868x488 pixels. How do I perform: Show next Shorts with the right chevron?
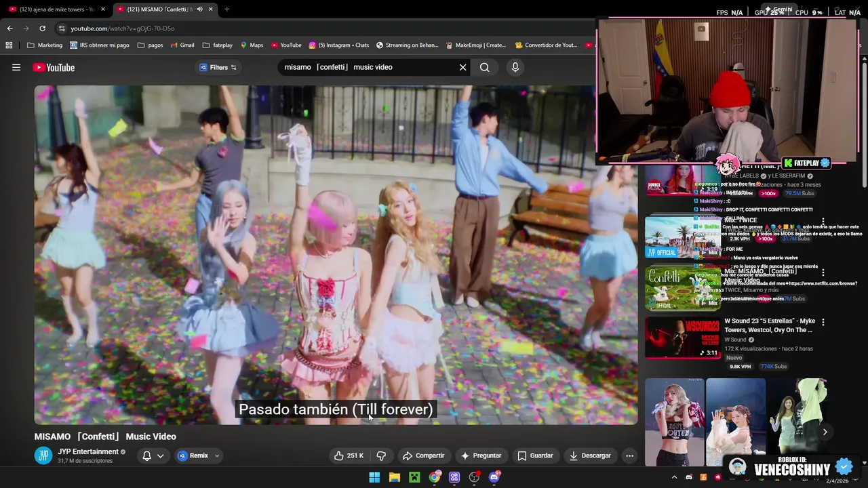(x=825, y=432)
